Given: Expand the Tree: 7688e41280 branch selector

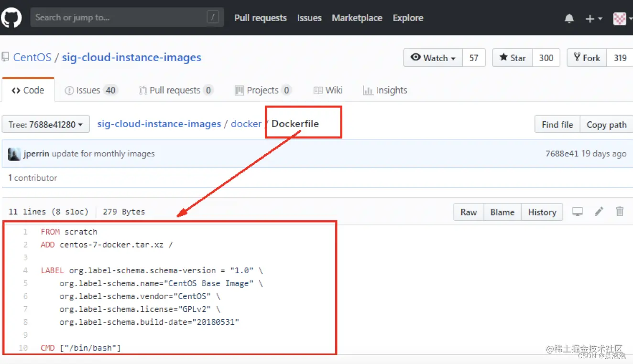Looking at the screenshot, I should pyautogui.click(x=45, y=125).
